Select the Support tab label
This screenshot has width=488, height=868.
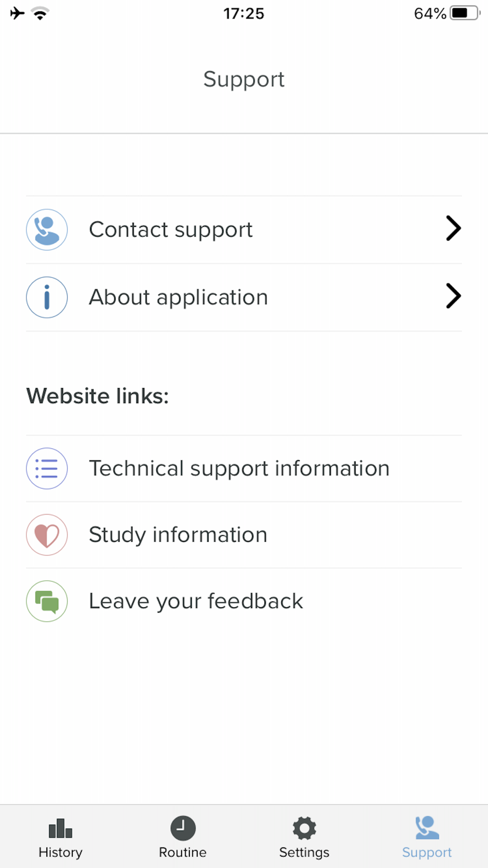(x=427, y=852)
